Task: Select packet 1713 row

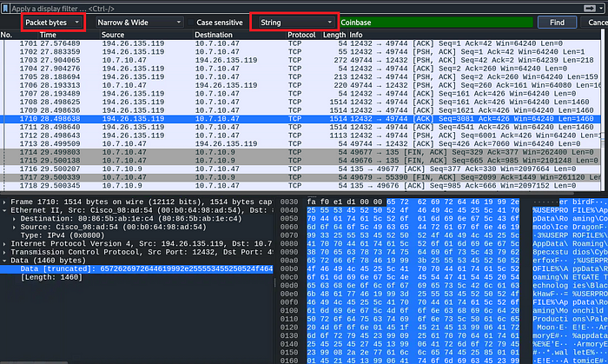Action: pyautogui.click(x=301, y=144)
